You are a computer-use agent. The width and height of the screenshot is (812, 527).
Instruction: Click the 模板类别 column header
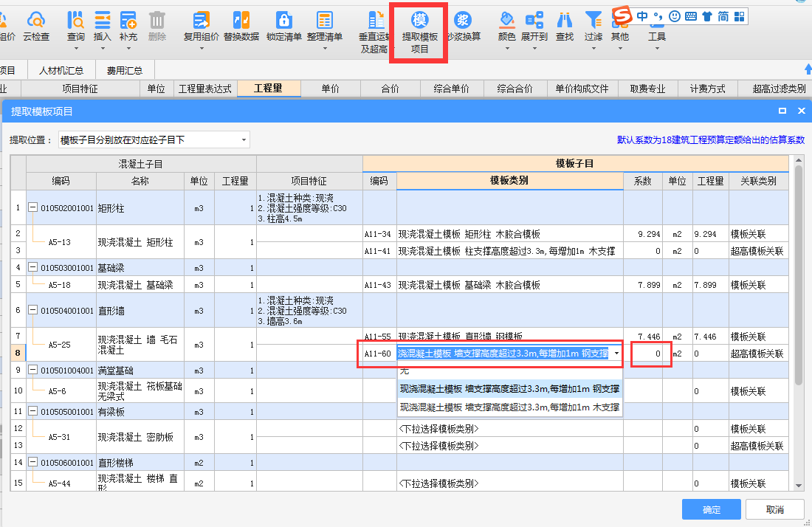509,181
